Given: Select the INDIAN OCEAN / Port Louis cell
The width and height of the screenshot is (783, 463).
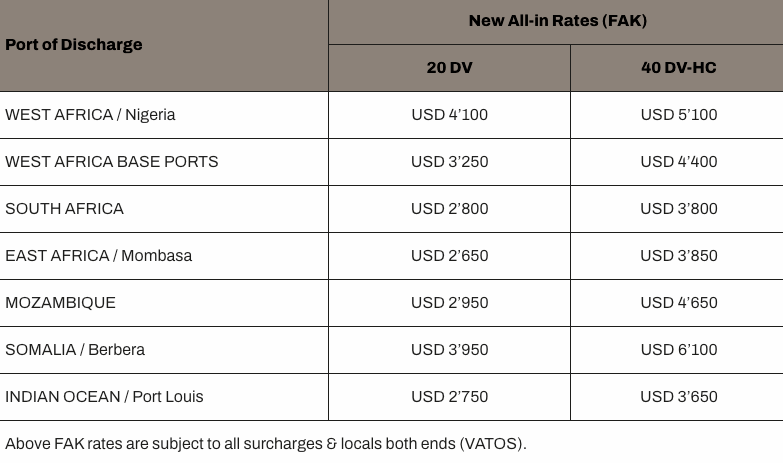Looking at the screenshot, I should point(104,397).
